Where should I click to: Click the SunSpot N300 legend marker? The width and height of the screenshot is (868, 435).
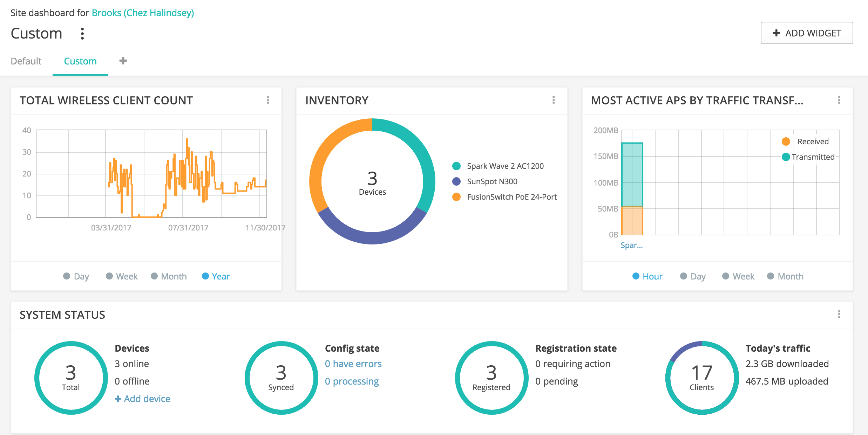click(456, 181)
